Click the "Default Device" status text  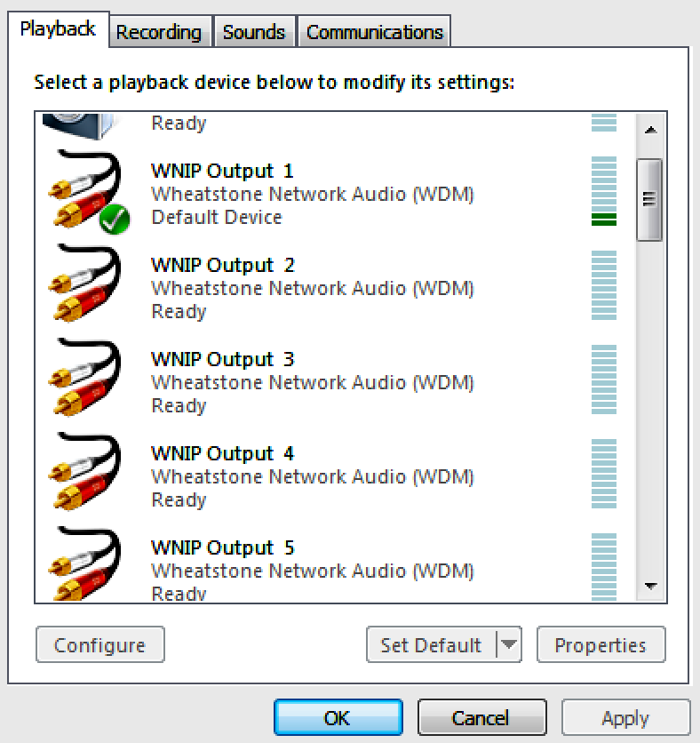(x=217, y=218)
